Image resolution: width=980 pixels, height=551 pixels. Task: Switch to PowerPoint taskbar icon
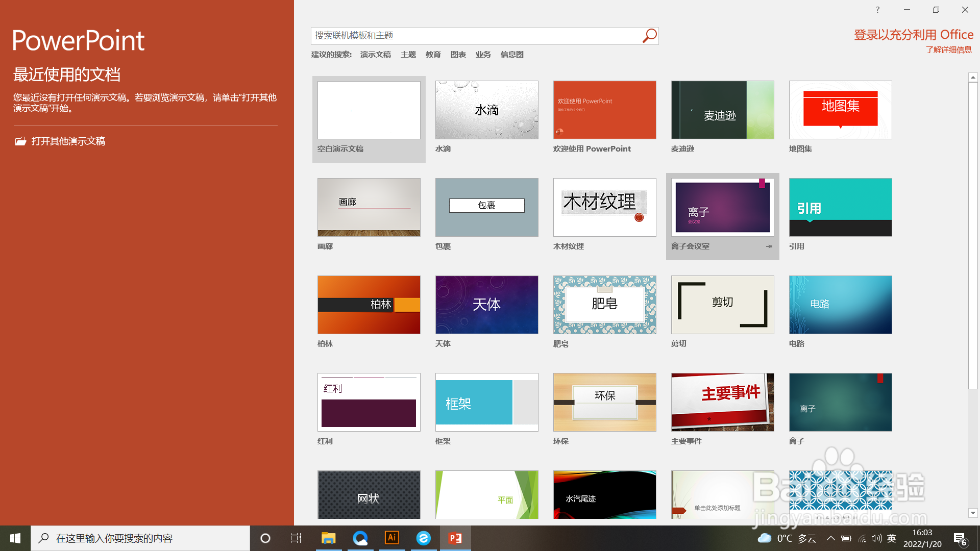(x=455, y=538)
